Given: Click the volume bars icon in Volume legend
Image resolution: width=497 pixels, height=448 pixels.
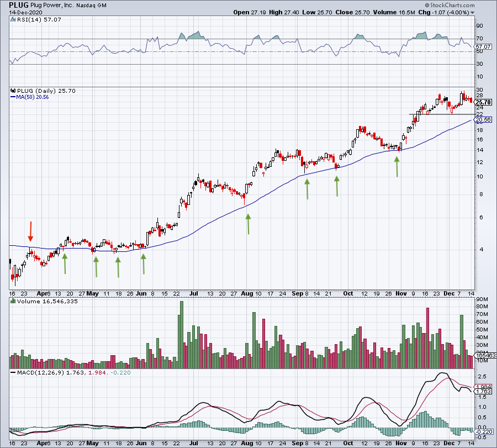Looking at the screenshot, I should tap(13, 301).
